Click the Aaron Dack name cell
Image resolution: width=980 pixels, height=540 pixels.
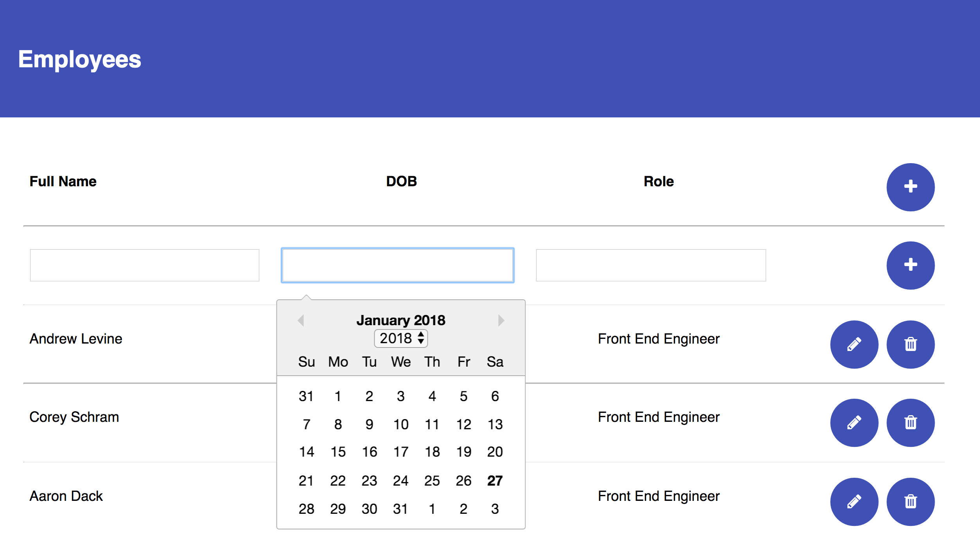66,496
